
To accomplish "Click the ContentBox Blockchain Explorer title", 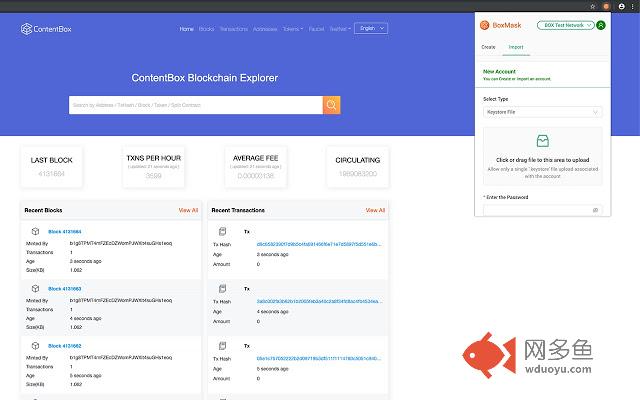I will click(x=204, y=78).
